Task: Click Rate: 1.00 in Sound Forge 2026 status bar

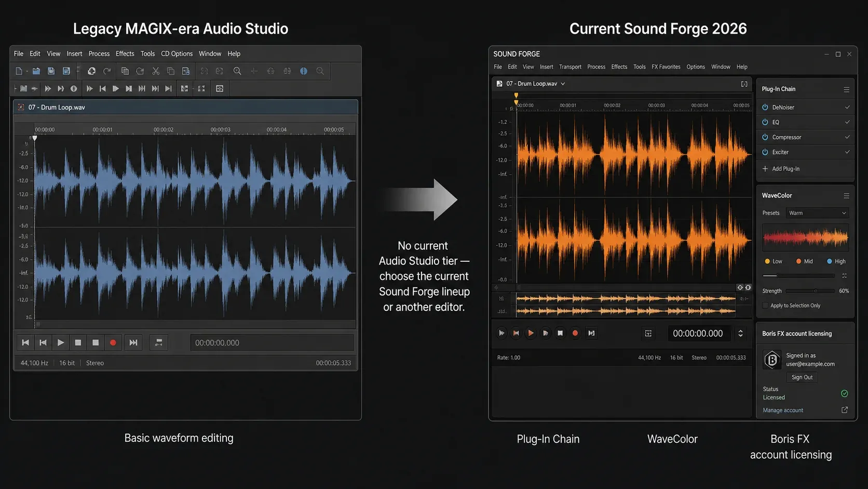Action: coord(509,358)
